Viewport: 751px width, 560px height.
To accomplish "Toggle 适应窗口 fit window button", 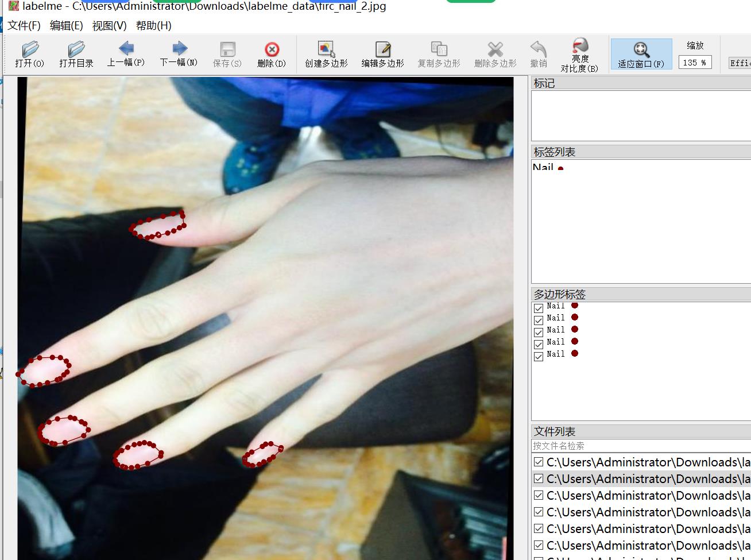I will [641, 55].
